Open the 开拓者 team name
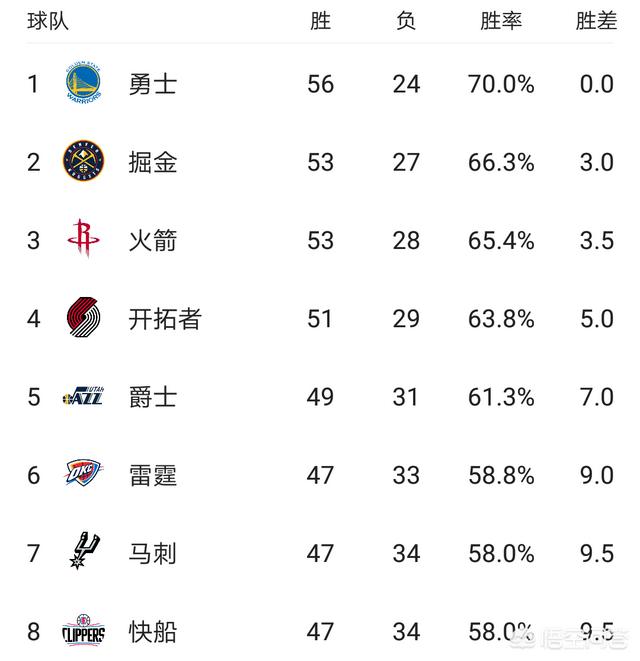This screenshot has height=661, width=640. coord(165,319)
